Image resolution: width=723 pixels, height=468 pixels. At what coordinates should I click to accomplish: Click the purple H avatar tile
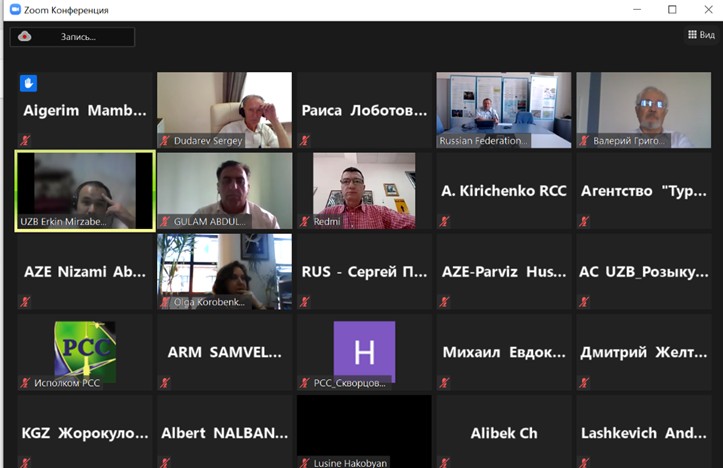click(364, 352)
